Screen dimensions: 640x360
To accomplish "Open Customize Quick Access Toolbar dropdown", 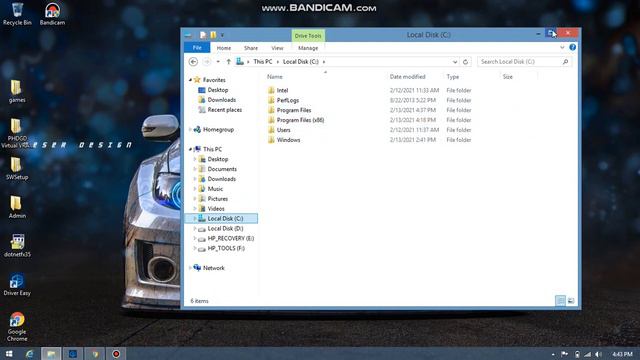I will pos(222,35).
